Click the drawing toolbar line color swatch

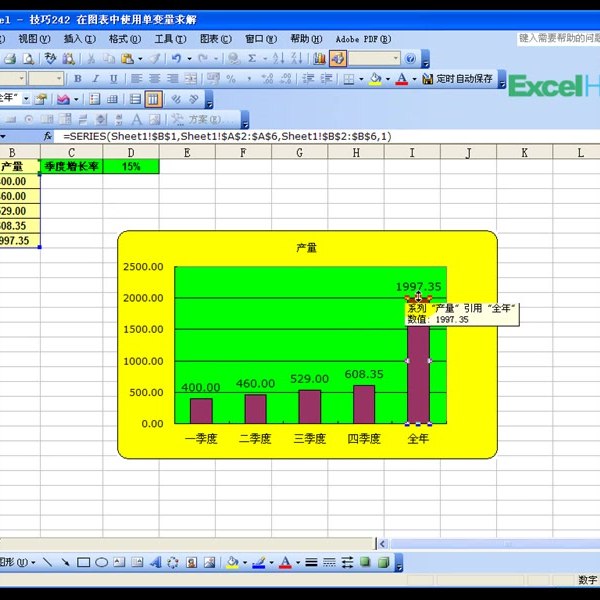(259, 562)
